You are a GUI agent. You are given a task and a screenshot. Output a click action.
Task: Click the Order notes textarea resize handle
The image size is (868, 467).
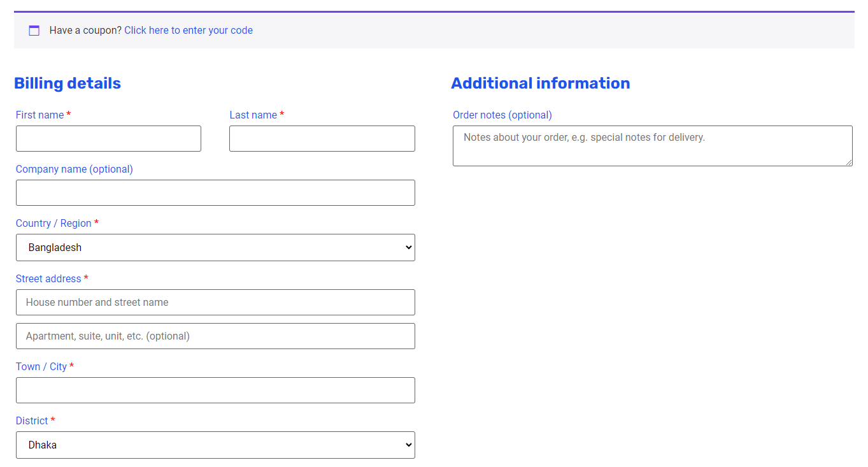[849, 162]
